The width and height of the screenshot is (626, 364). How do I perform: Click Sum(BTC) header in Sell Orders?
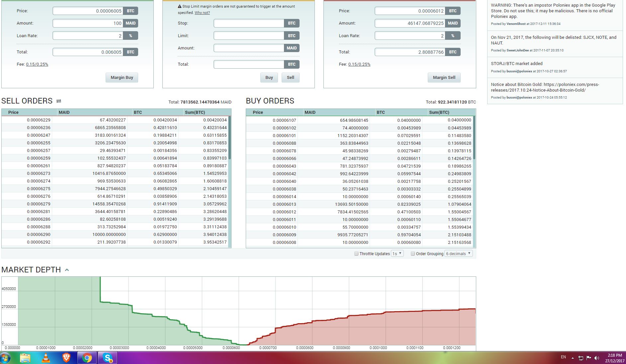pos(195,112)
